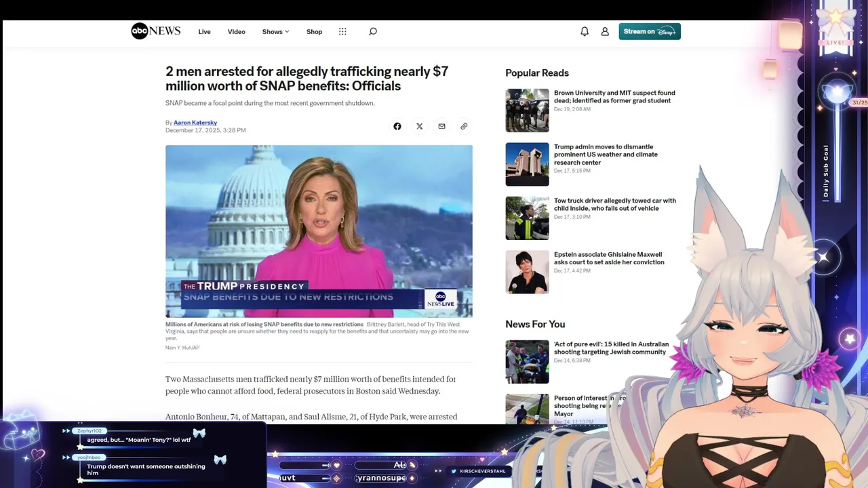Image resolution: width=868 pixels, height=488 pixels.
Task: Click the 'News For You' heading
Action: click(535, 324)
